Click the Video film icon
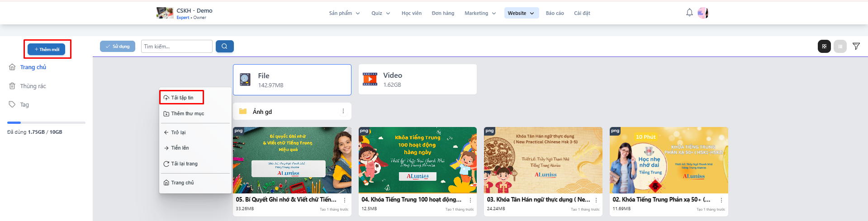This screenshot has width=868, height=221. [370, 79]
